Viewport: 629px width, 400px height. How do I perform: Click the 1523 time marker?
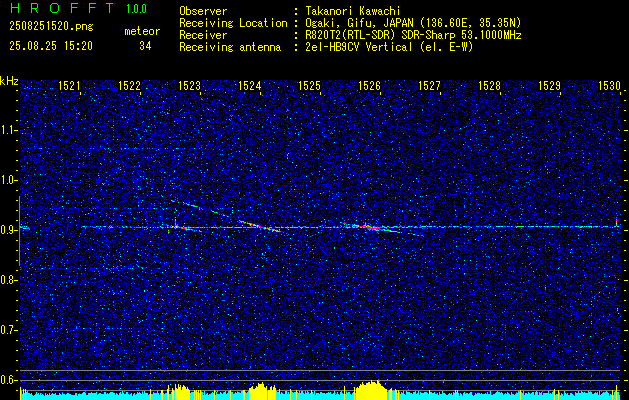click(x=189, y=85)
